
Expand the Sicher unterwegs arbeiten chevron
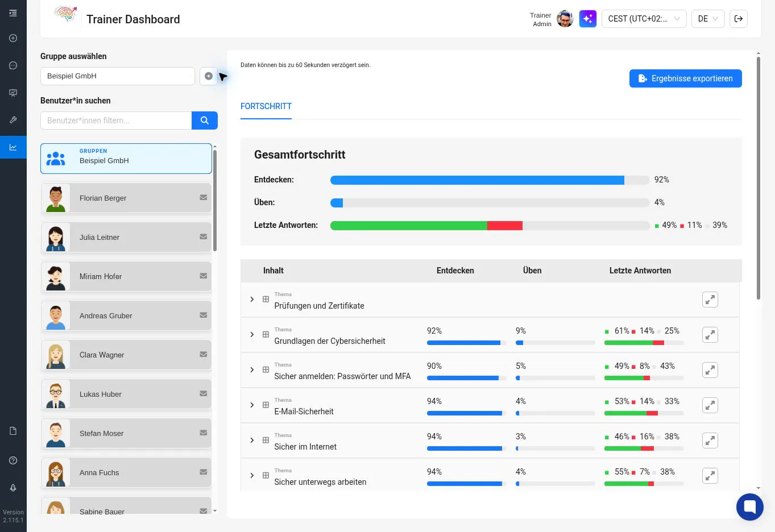tap(252, 476)
